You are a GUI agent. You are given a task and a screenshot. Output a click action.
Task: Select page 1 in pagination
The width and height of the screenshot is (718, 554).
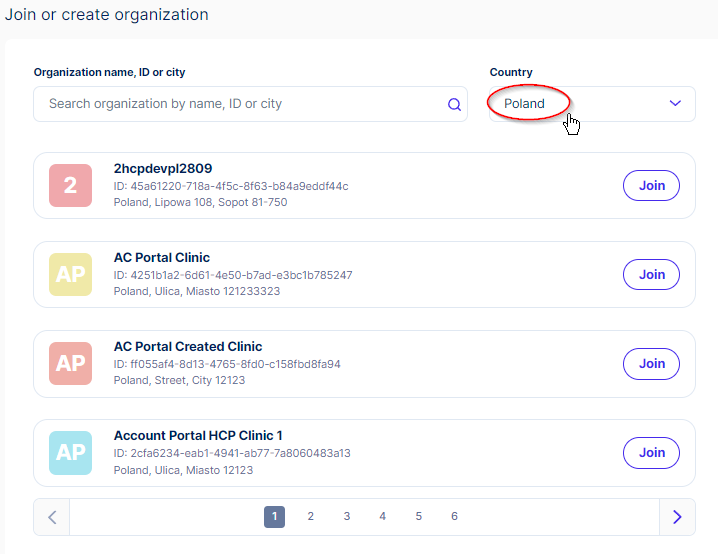point(274,516)
